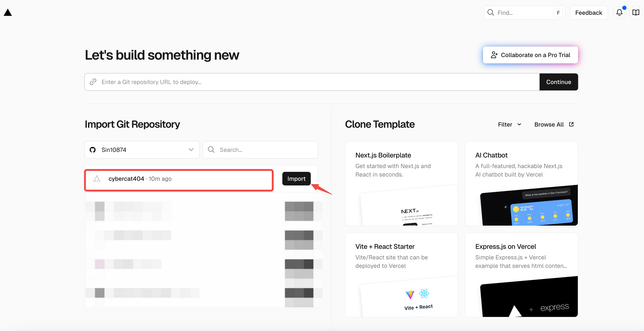Click the GitHub icon beside Sin10874
The width and height of the screenshot is (644, 331).
pos(93,150)
